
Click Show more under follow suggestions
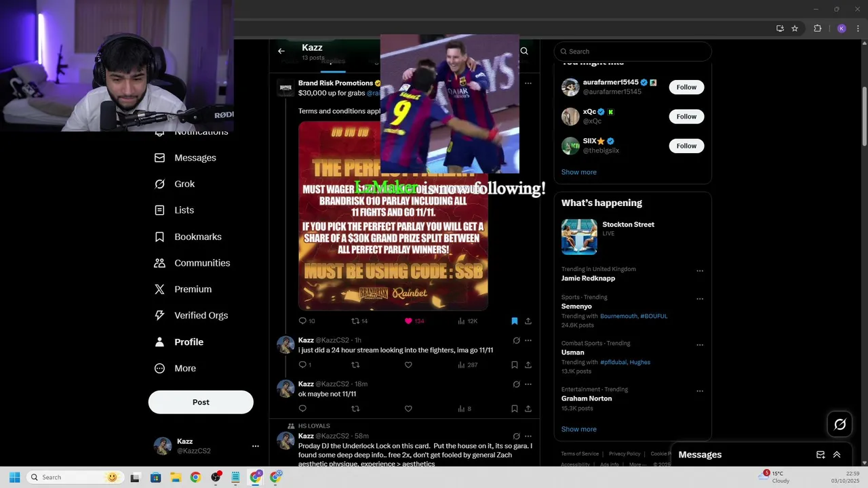579,172
